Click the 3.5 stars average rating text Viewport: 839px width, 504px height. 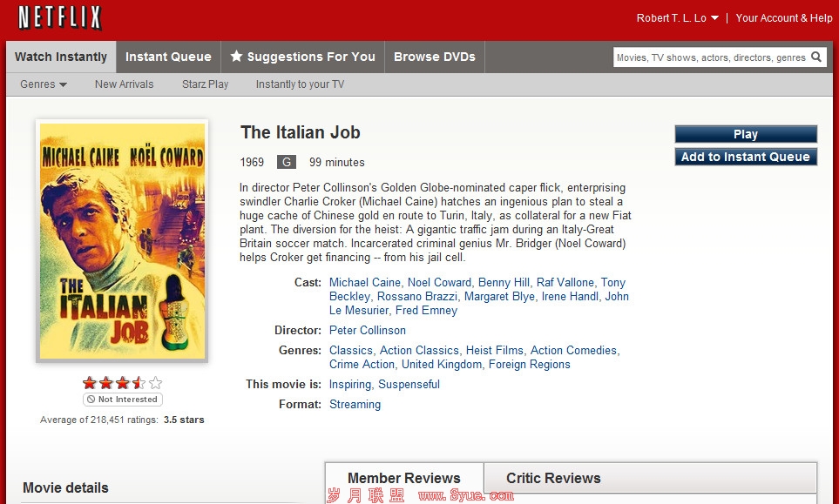pyautogui.click(x=184, y=420)
